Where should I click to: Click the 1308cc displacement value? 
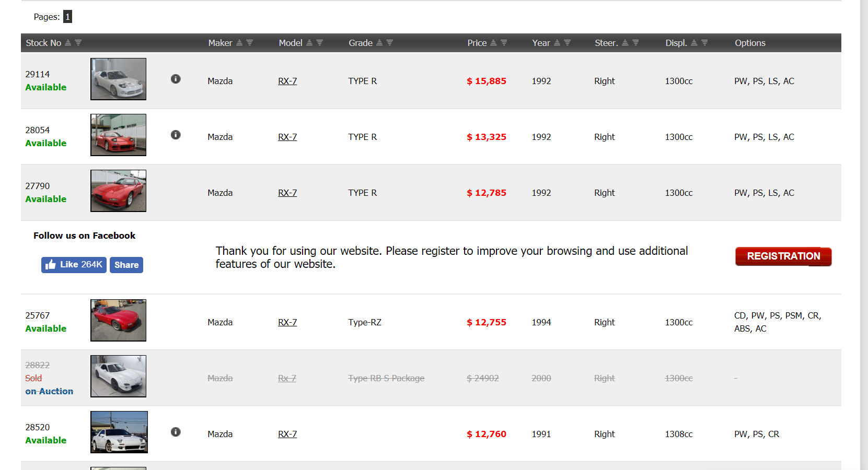coord(679,434)
